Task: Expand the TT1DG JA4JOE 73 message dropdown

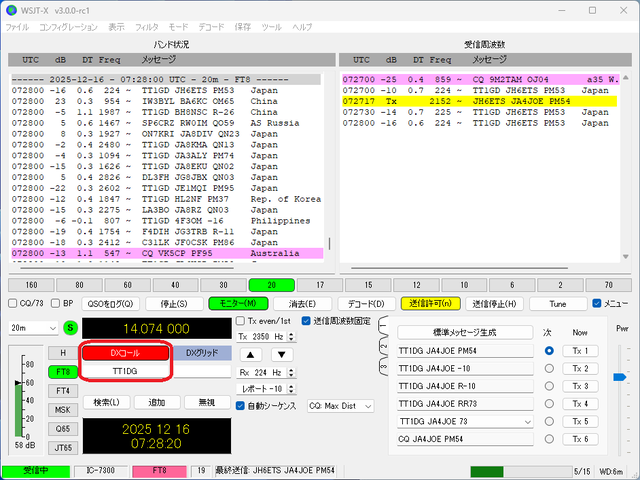Action: 528,422
